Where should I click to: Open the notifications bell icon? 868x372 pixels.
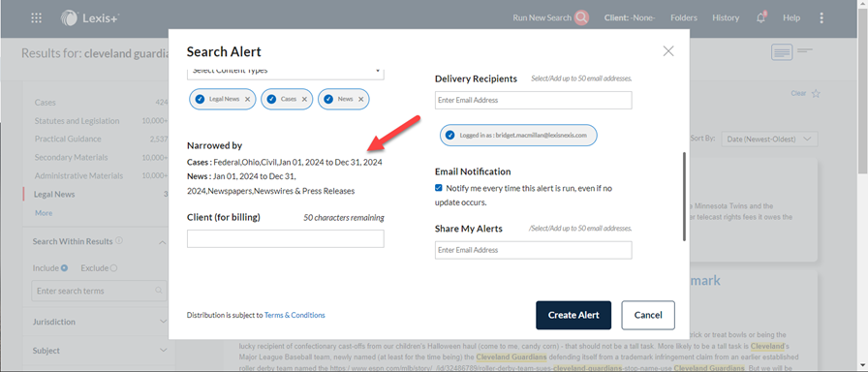click(x=761, y=17)
